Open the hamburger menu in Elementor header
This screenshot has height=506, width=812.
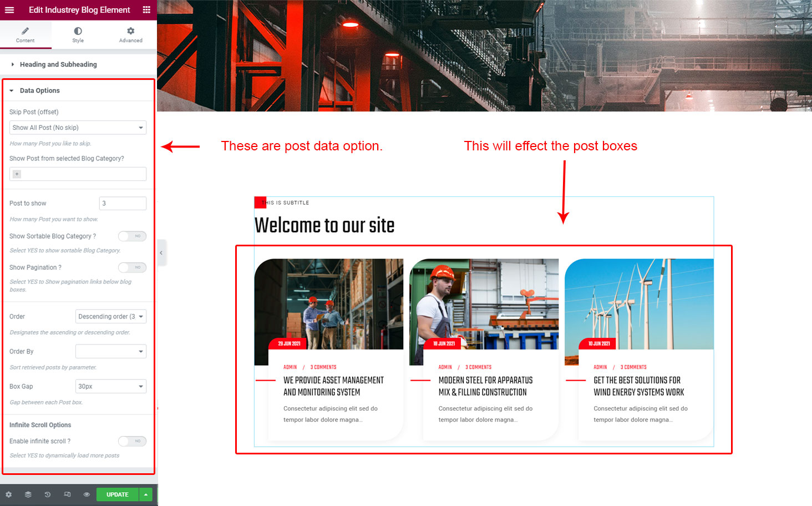9,10
